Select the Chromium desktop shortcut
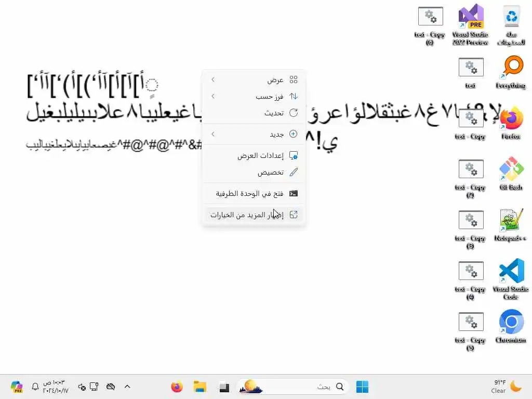Viewport: 532px width, 399px height. [511, 326]
